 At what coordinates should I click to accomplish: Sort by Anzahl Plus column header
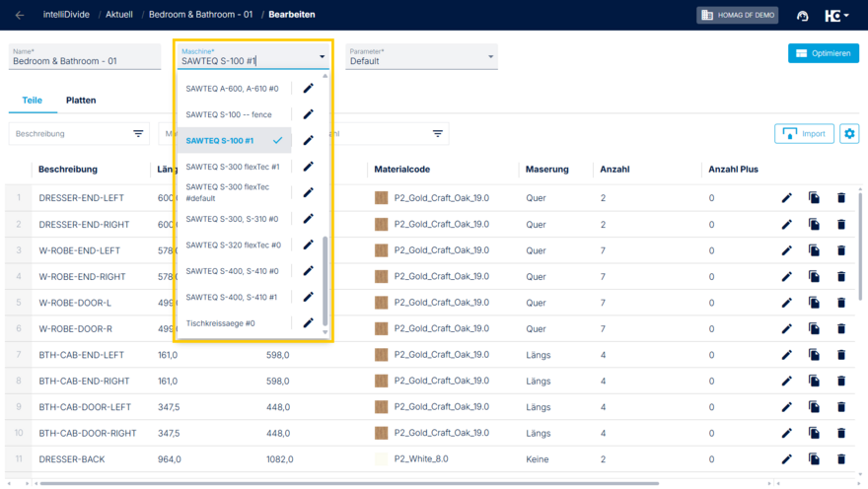(x=733, y=170)
